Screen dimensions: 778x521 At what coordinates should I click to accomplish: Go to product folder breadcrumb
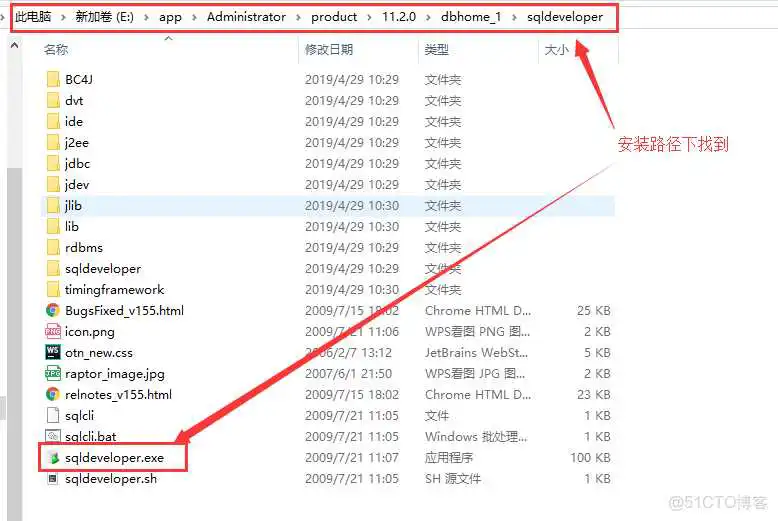(x=334, y=17)
